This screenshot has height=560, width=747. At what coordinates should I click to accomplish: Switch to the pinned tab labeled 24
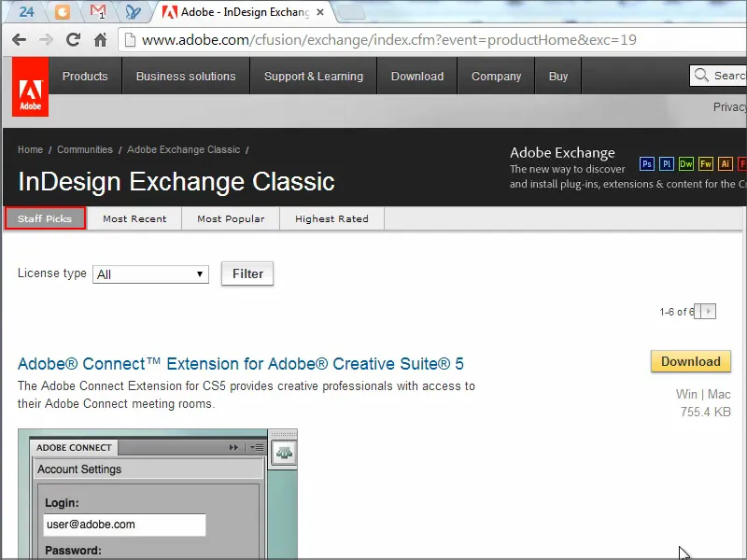[27, 11]
